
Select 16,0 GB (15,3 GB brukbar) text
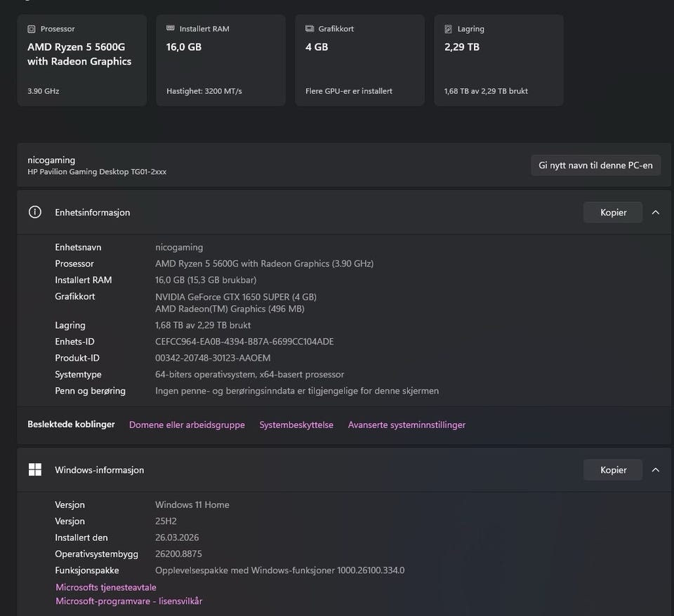tap(206, 280)
